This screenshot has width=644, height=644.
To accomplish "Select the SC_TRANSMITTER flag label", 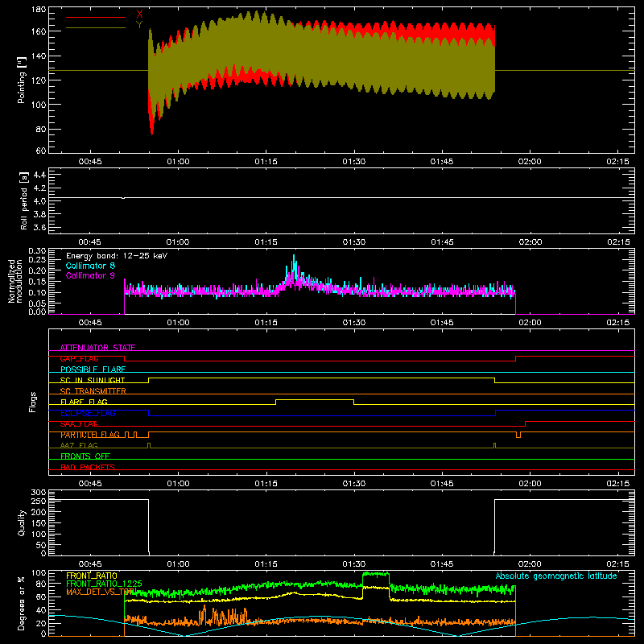I will [x=93, y=391].
